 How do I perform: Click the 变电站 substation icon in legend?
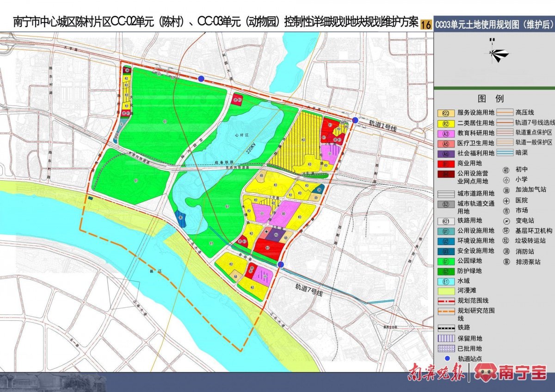point(506,221)
